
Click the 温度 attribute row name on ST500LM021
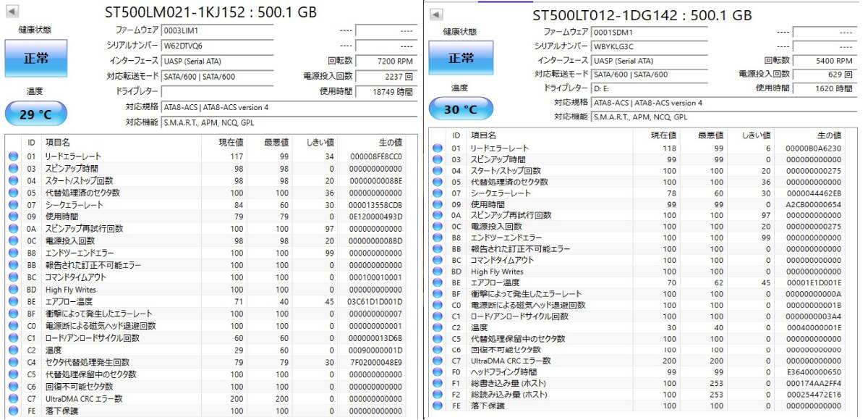(53, 350)
